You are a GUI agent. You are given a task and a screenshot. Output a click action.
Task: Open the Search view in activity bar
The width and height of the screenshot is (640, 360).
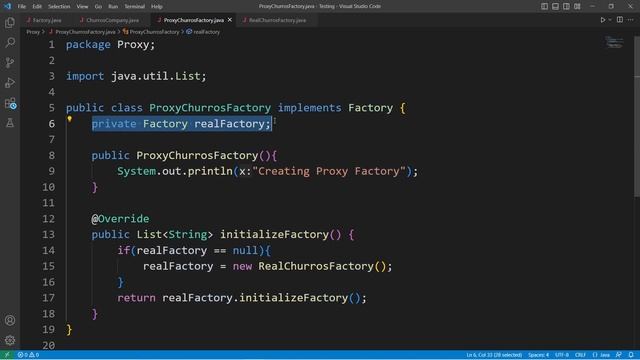click(10, 42)
